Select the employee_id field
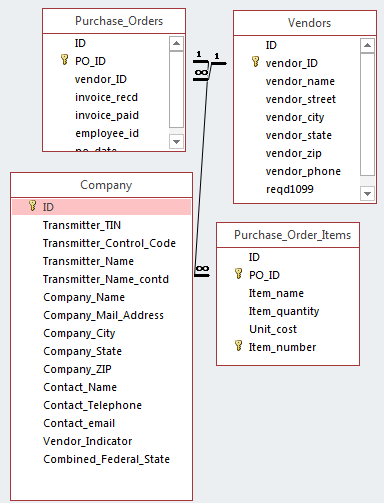The image size is (384, 503). coord(107,133)
